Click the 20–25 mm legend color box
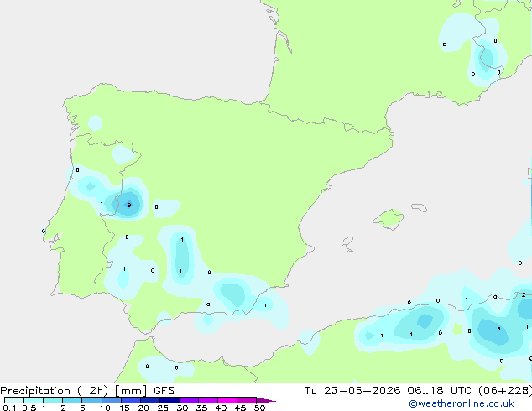Screen dimensions: 532x411 [149, 400]
